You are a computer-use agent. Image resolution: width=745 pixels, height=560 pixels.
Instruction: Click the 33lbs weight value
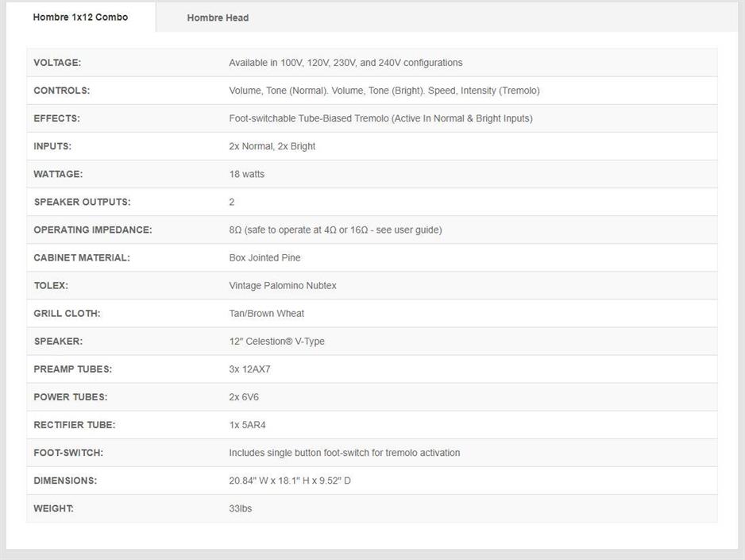pos(241,508)
